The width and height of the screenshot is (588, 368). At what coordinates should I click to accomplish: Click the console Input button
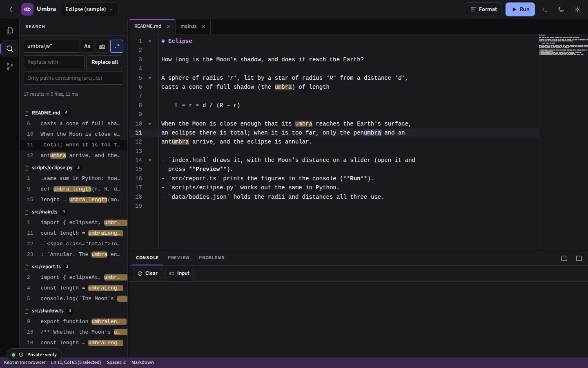[x=179, y=274]
